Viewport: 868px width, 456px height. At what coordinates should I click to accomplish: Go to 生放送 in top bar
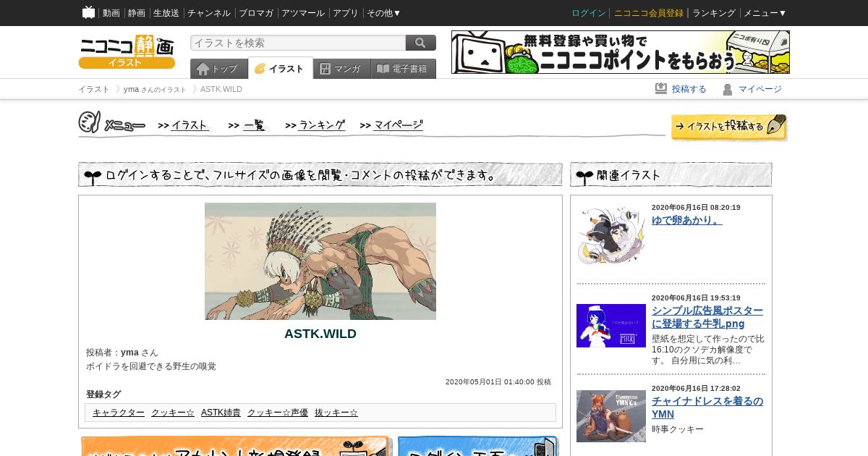click(x=166, y=13)
